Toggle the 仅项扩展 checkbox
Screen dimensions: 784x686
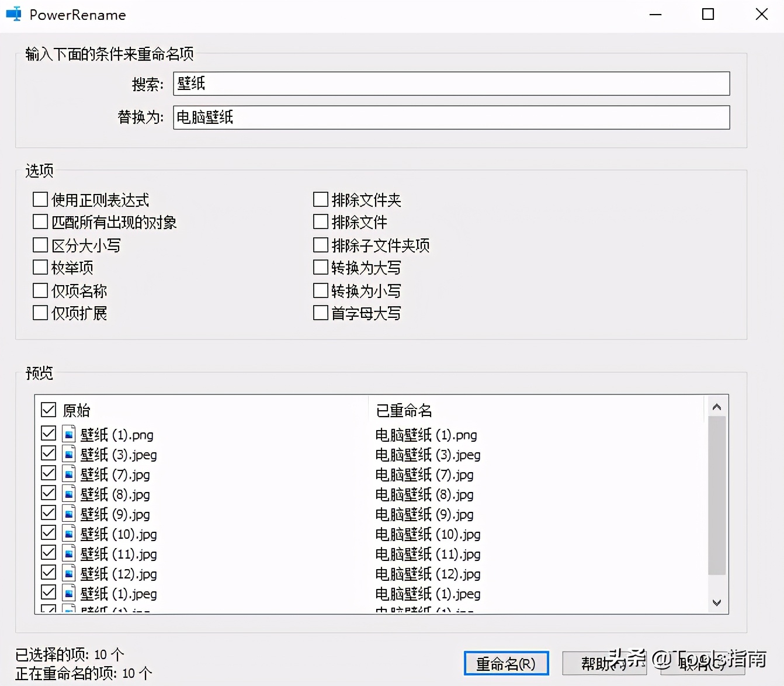(40, 313)
